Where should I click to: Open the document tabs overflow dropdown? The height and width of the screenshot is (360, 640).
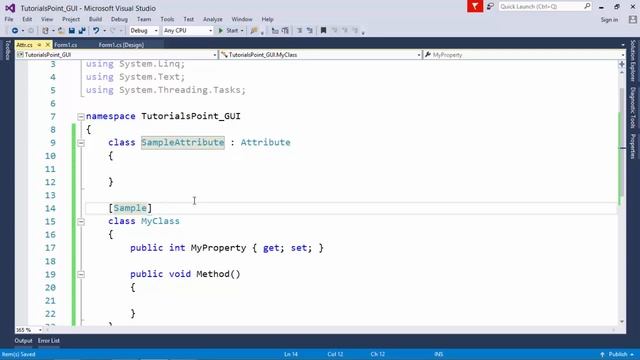623,45
